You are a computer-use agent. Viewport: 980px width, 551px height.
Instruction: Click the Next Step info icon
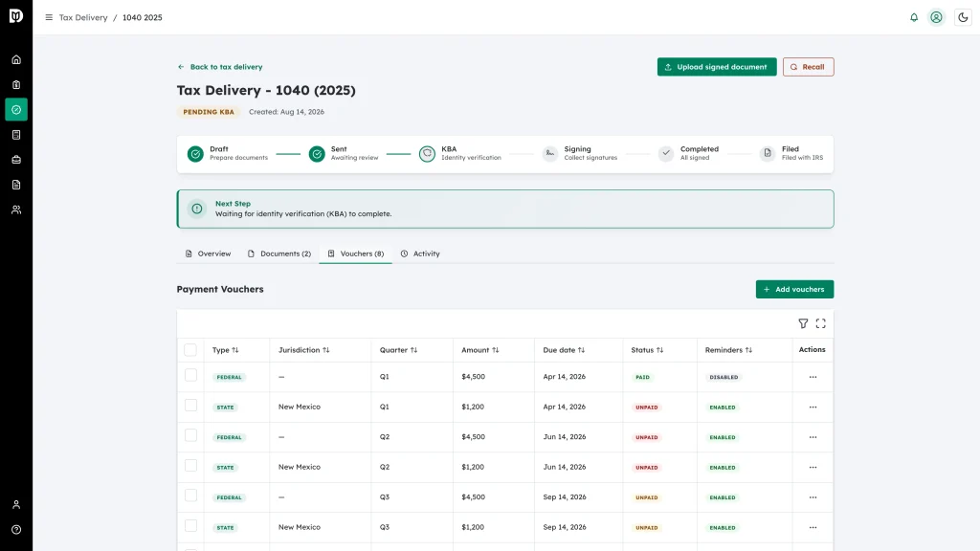[197, 209]
